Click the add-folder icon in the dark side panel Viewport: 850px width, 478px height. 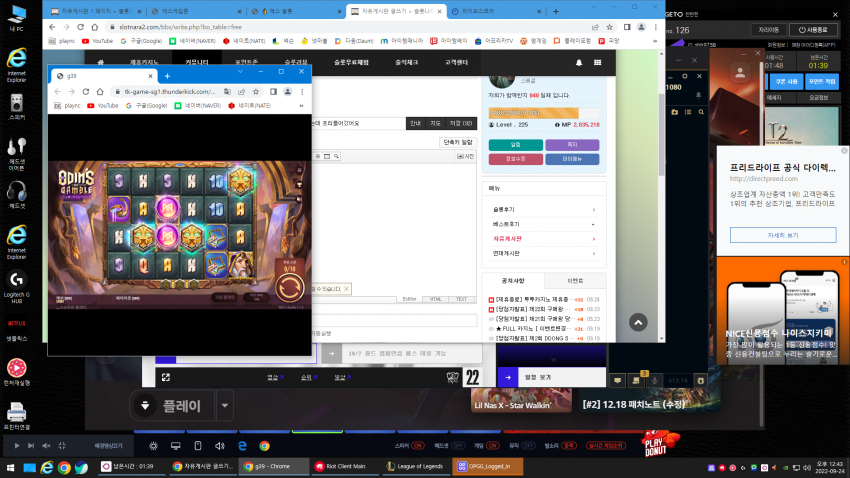[x=674, y=112]
